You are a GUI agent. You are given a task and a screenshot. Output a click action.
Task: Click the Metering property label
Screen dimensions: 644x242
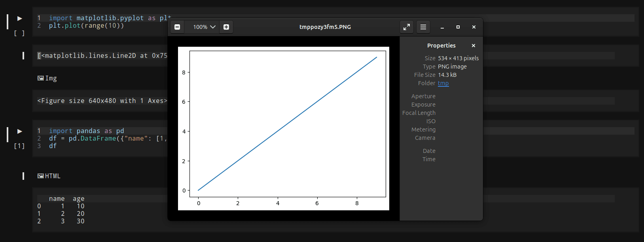click(423, 130)
